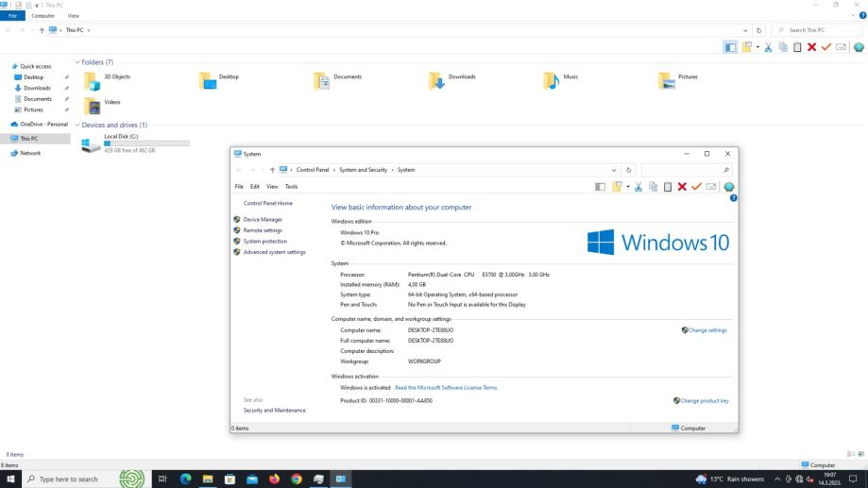Click the Paste clipboard icon in System window
This screenshot has width=868, height=488.
coord(667,187)
